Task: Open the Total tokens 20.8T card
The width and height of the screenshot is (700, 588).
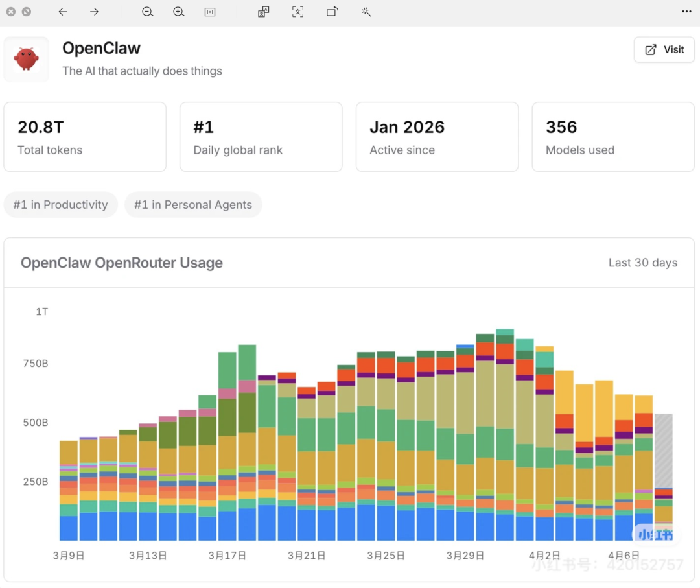Action: tap(85, 137)
